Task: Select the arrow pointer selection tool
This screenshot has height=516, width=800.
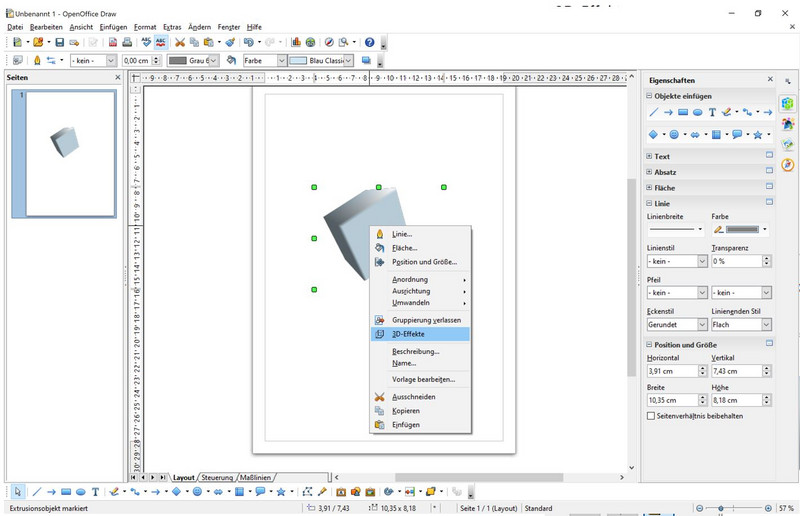Action: click(x=18, y=492)
